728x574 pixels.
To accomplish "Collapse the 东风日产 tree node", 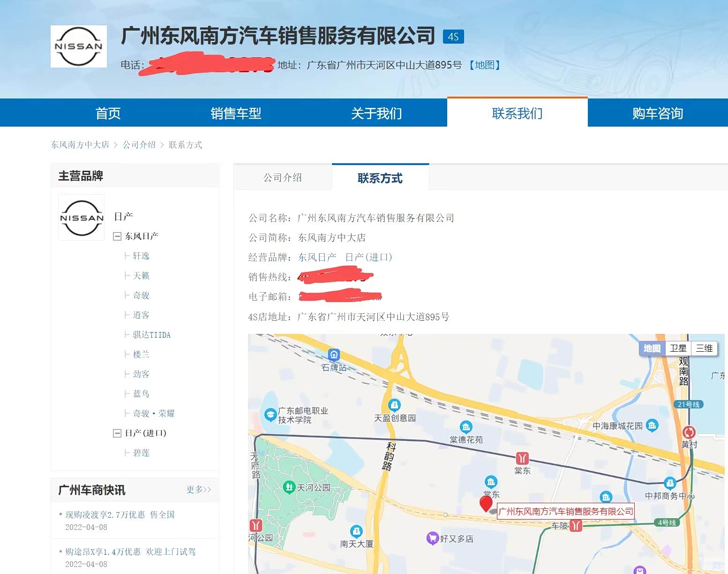I will (117, 236).
